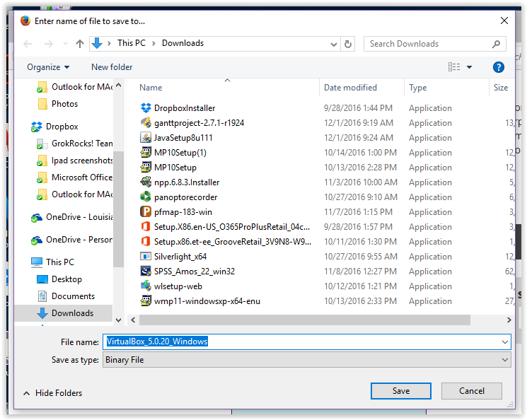The height and width of the screenshot is (420, 527).
Task: Click the JavaSetup8u111 Java icon
Action: point(146,137)
